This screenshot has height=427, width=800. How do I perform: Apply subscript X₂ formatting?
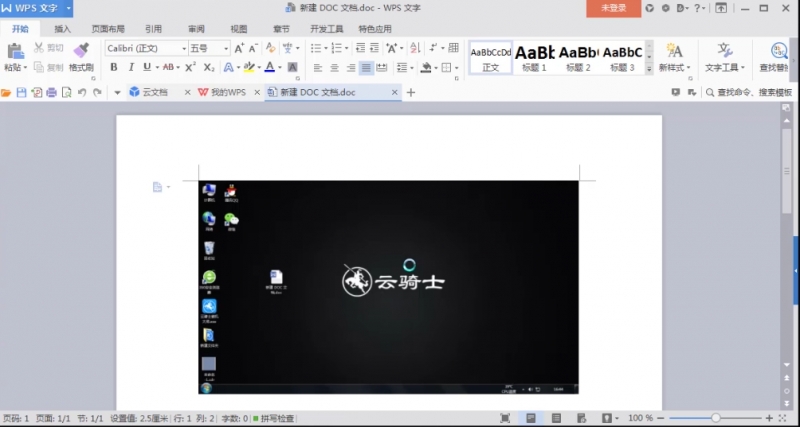coord(209,67)
